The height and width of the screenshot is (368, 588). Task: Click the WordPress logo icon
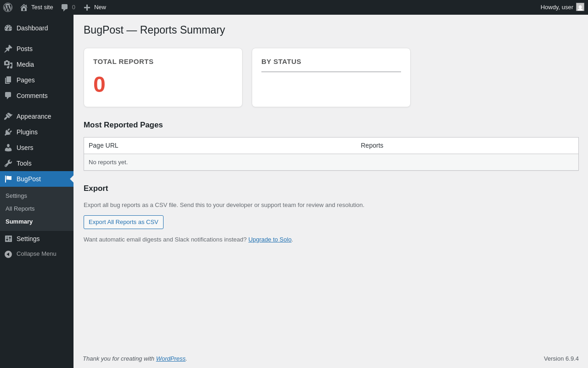[8, 7]
